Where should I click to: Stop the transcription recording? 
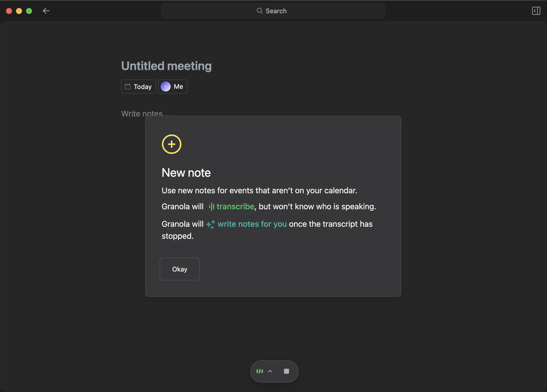tap(287, 371)
